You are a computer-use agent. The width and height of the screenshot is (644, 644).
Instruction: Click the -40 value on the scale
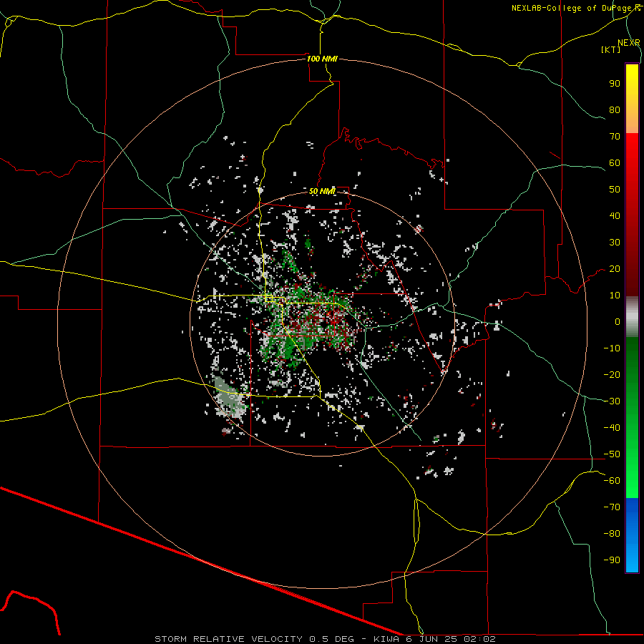(x=612, y=428)
